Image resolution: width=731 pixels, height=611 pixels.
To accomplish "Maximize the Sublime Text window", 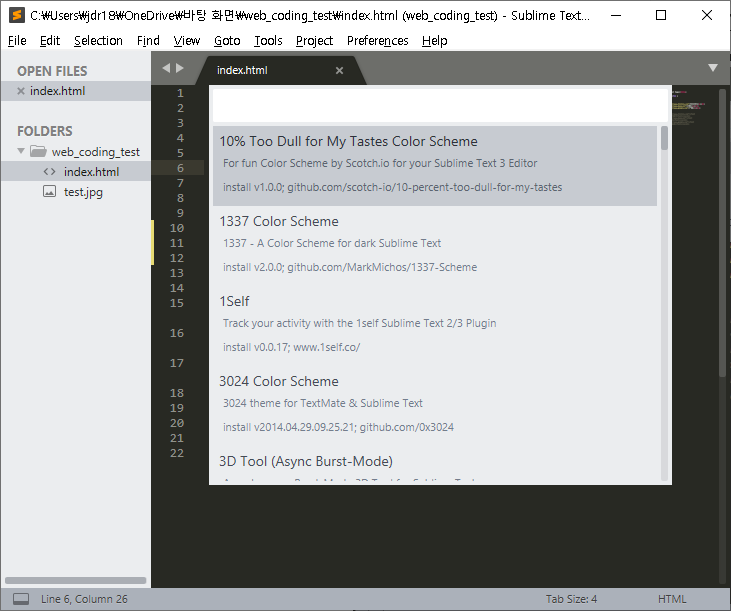I will coord(661,15).
